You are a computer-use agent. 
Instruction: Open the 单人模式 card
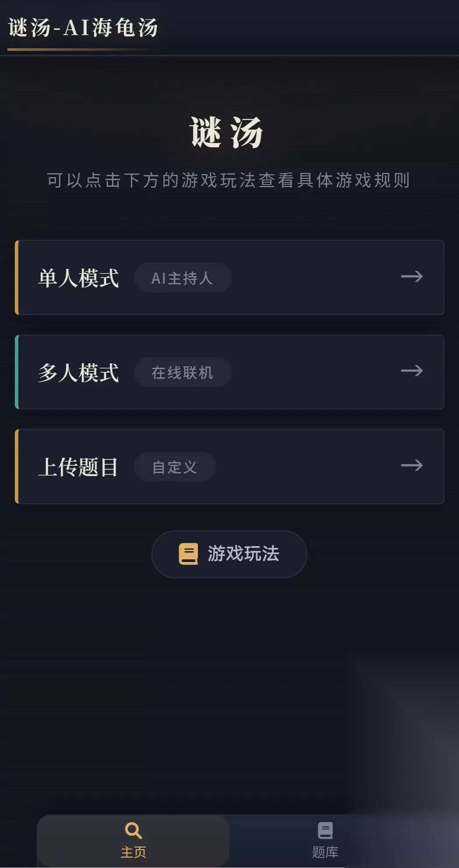pyautogui.click(x=229, y=277)
